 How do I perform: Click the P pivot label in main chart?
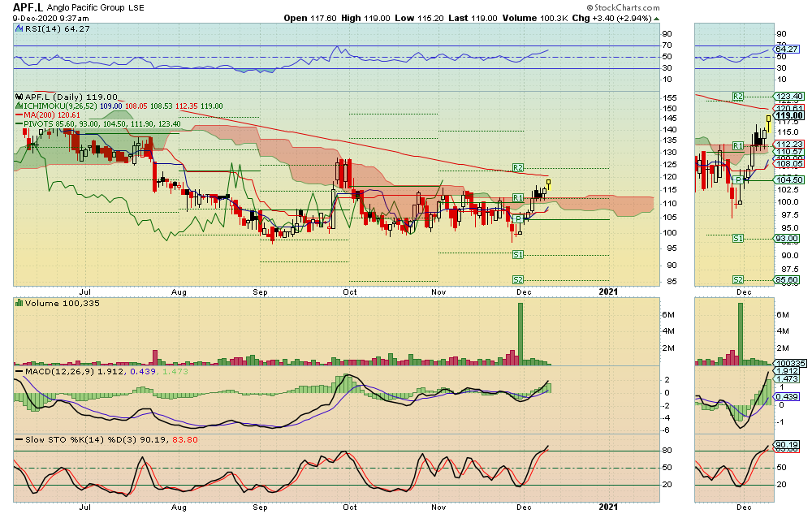pyautogui.click(x=518, y=219)
